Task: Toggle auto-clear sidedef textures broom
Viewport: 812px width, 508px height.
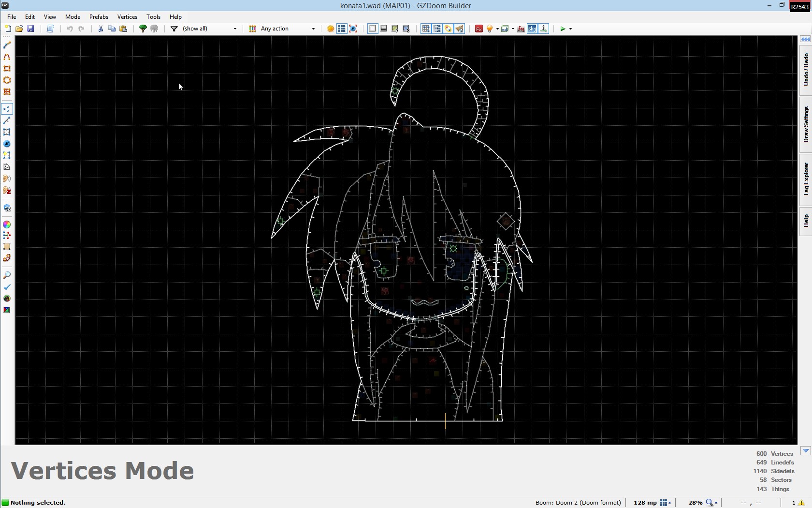Action: (460, 29)
